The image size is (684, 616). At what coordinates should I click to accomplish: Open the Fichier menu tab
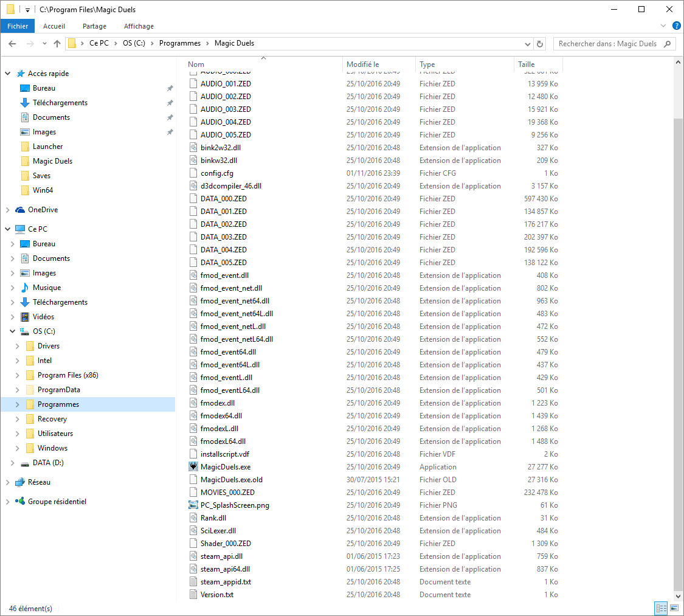coord(18,26)
